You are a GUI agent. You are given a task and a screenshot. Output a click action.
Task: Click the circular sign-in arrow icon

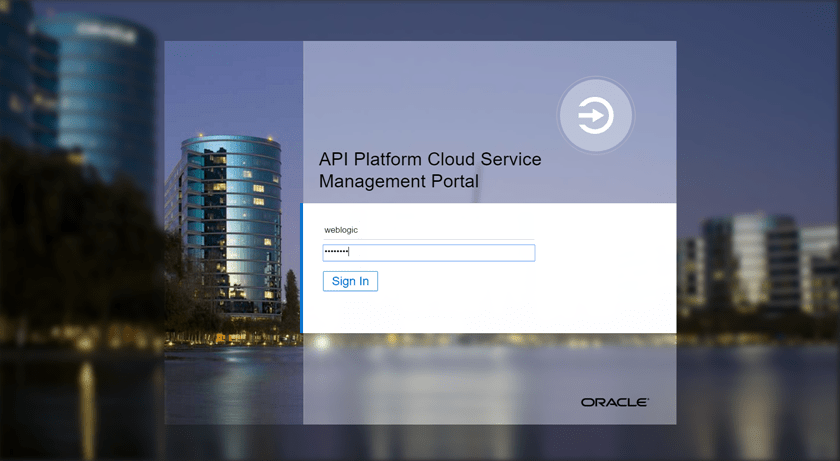595,116
